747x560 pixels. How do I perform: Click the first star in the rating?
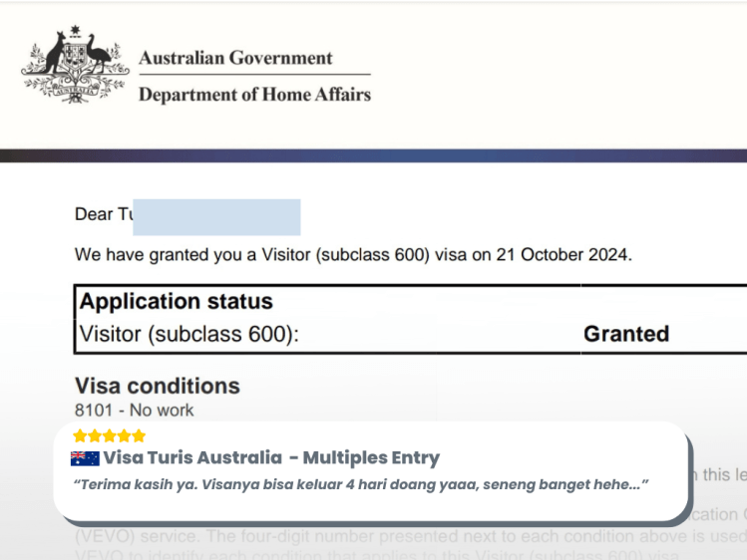tap(80, 436)
